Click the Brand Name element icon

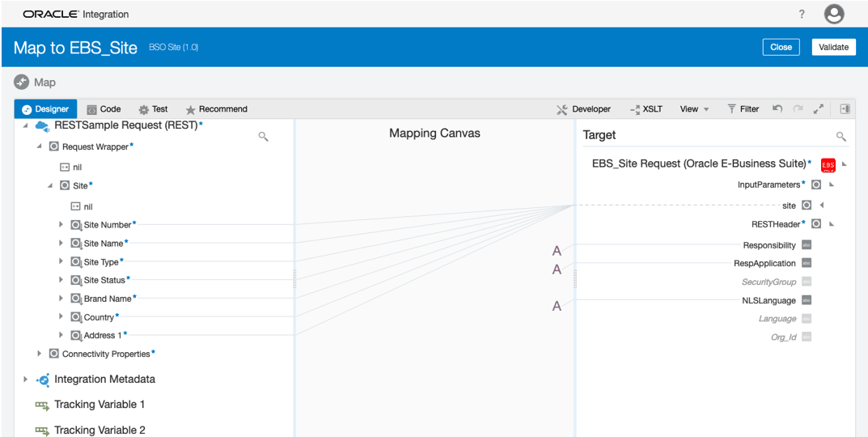(x=76, y=299)
